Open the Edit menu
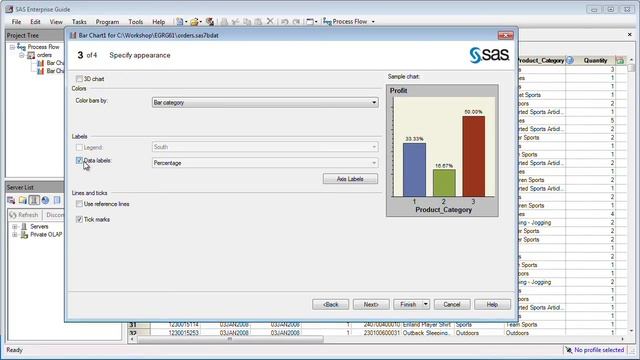Screen dimensions: 640x360 pyautogui.click(x=35, y=22)
